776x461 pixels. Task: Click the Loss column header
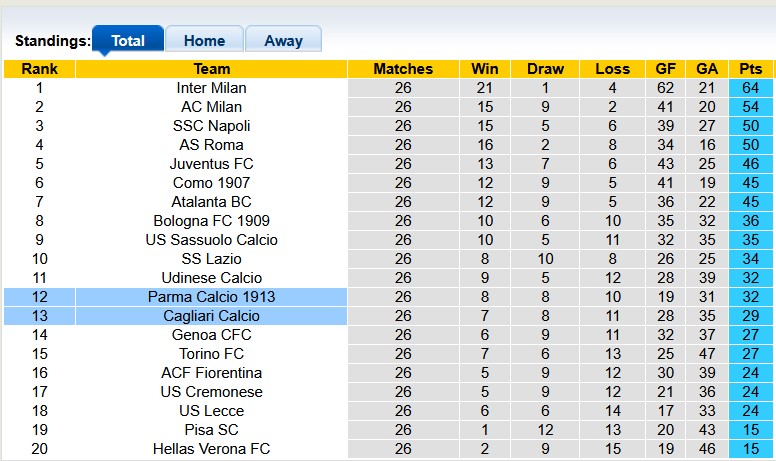(612, 69)
